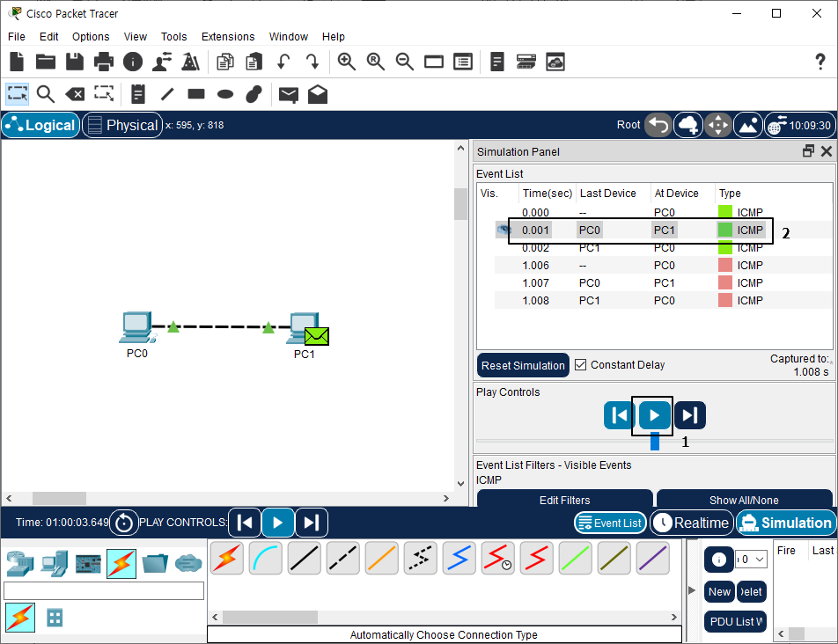
Task: Add a simple PDU with closed envelope
Action: coord(289,95)
